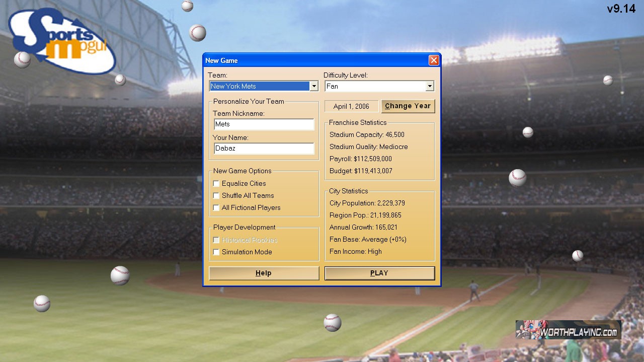Click the April 1, 2006 date field
The height and width of the screenshot is (362, 644).
pyautogui.click(x=351, y=106)
